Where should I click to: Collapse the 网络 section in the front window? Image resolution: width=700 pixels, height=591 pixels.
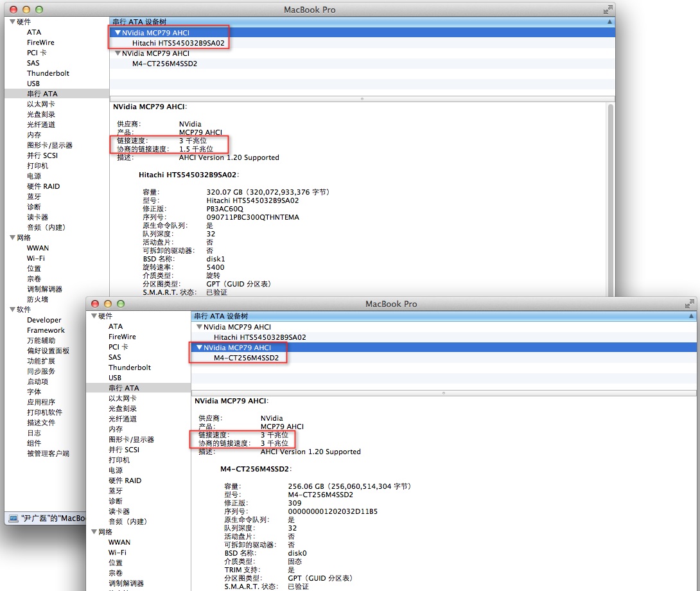pos(94,532)
